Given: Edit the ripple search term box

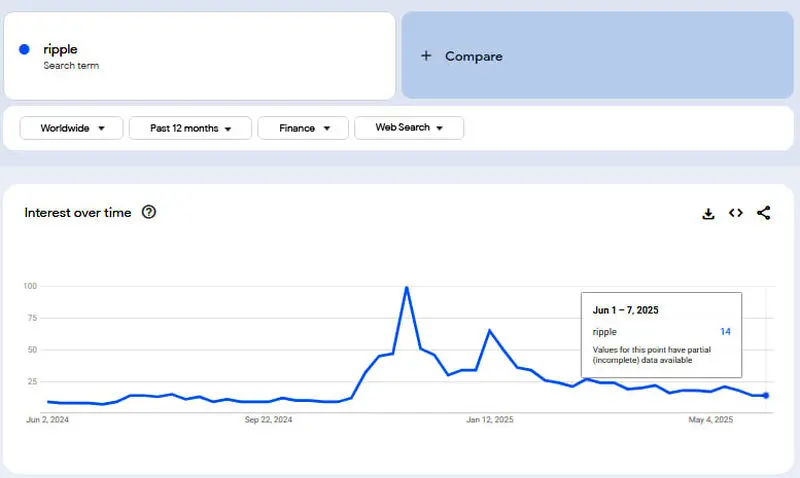Looking at the screenshot, I should (199, 56).
